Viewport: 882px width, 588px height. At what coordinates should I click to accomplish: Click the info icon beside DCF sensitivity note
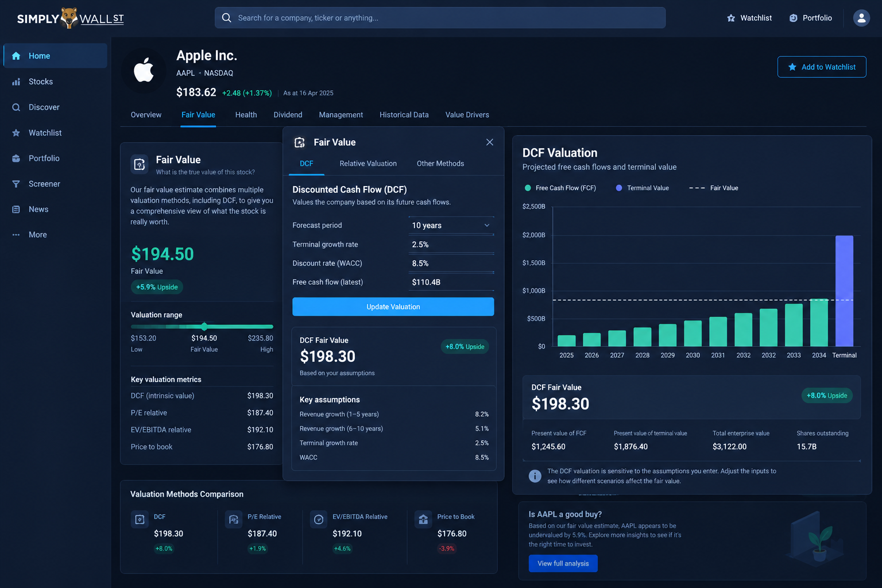tap(535, 476)
